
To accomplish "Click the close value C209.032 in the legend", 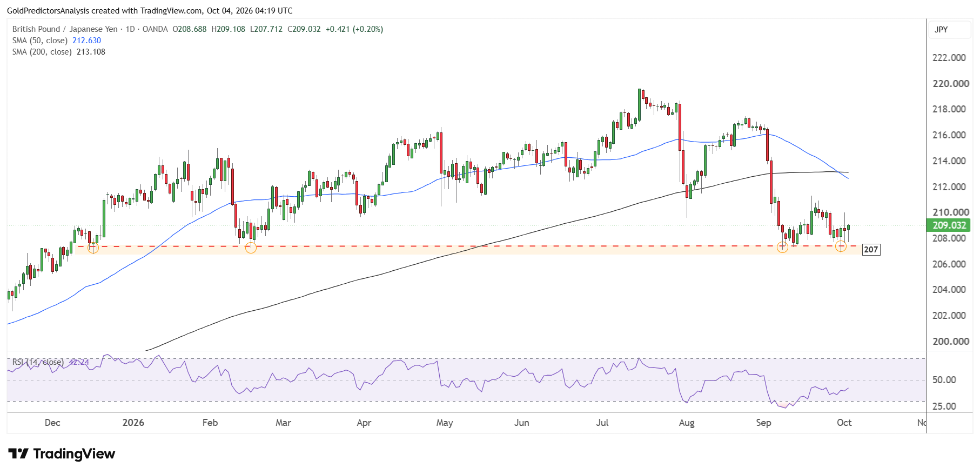I will pos(304,29).
